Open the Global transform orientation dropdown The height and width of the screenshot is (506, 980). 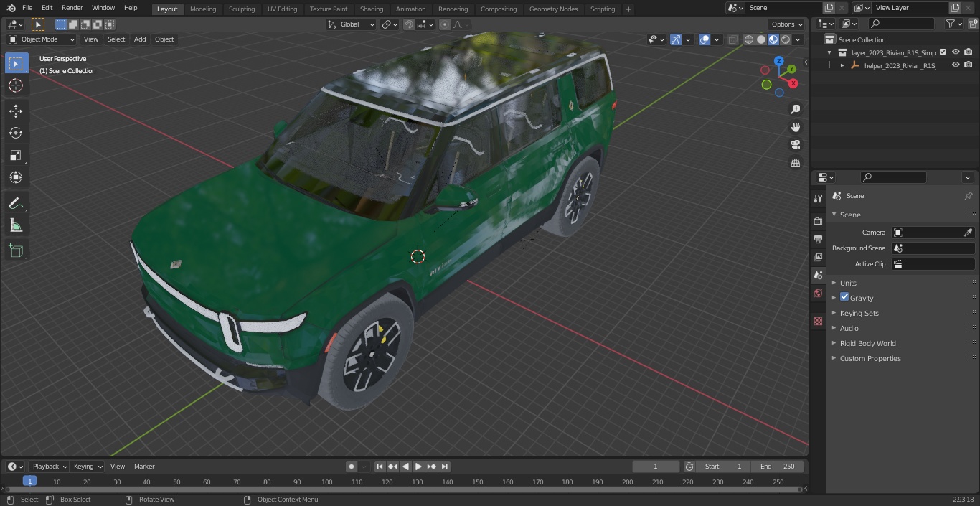352,24
